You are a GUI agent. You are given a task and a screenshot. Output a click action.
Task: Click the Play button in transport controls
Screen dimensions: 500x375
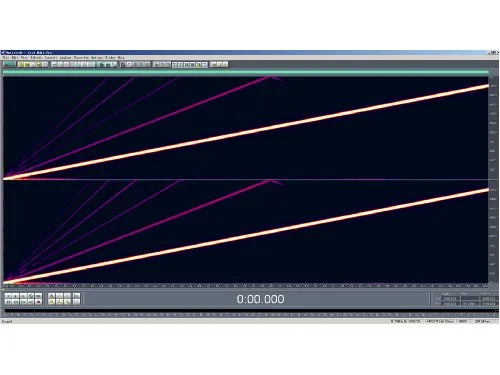16,296
